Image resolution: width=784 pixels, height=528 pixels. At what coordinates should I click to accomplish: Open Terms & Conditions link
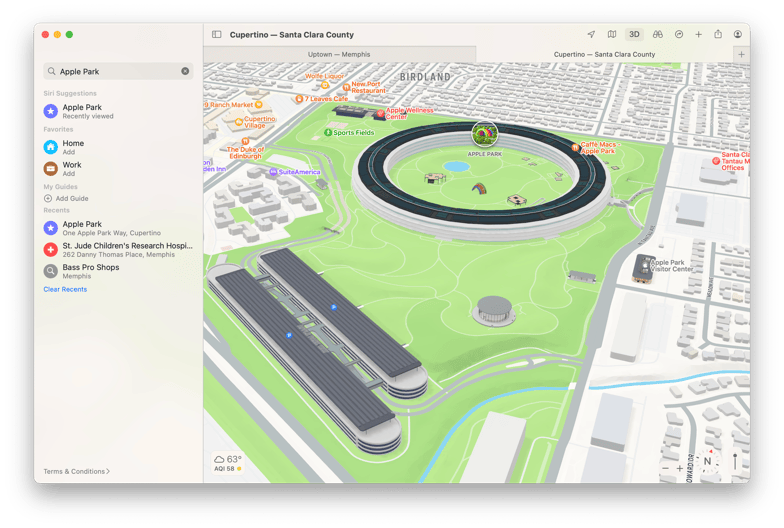(76, 472)
